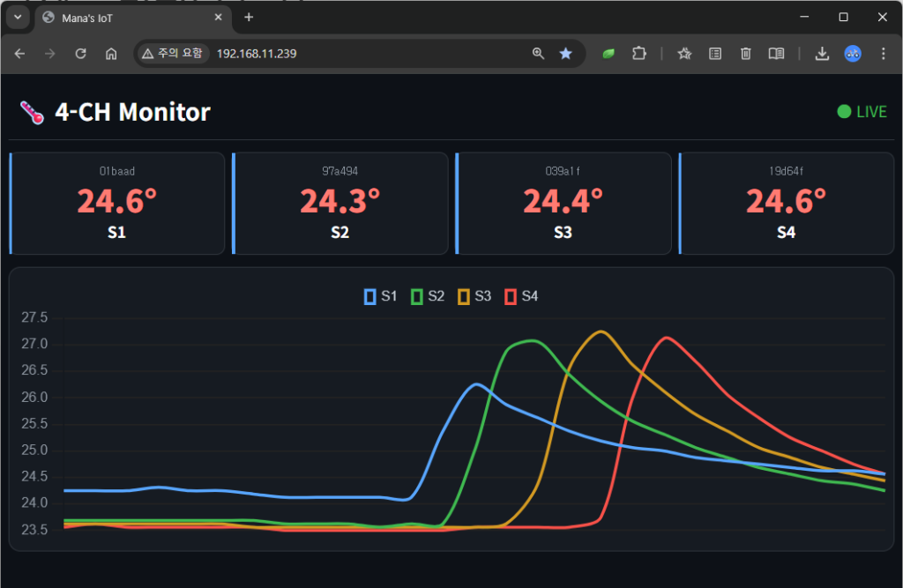This screenshot has width=903, height=588.
Task: Hide the S3 series via legend
Action: (x=474, y=296)
